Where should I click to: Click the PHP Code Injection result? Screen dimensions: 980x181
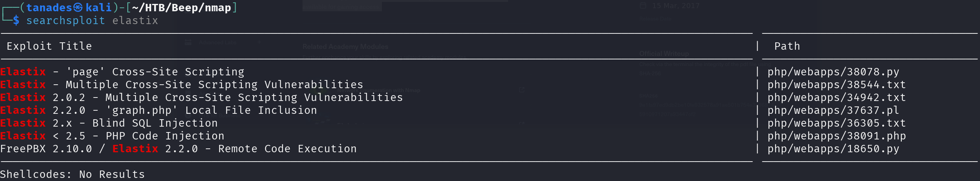(x=112, y=136)
